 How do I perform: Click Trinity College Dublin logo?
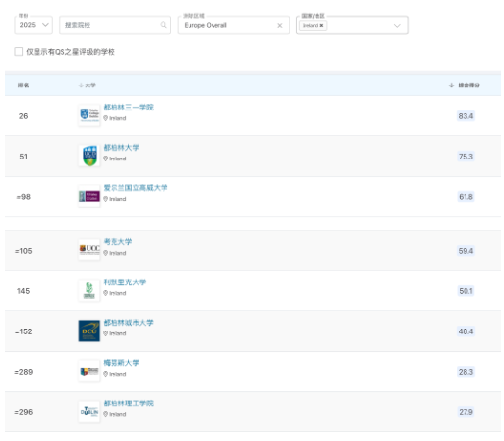point(89,115)
